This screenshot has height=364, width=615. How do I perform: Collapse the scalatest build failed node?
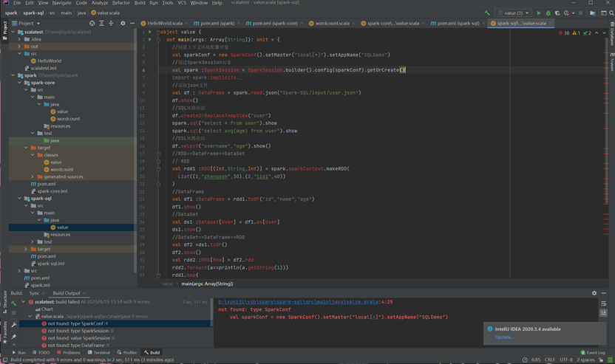pos(23,302)
